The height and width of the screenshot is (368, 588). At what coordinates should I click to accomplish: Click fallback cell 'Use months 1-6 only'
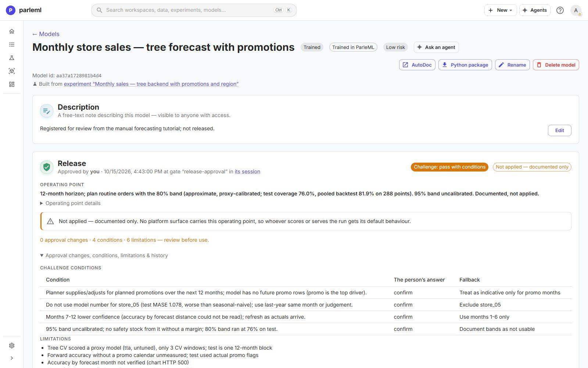click(x=484, y=317)
